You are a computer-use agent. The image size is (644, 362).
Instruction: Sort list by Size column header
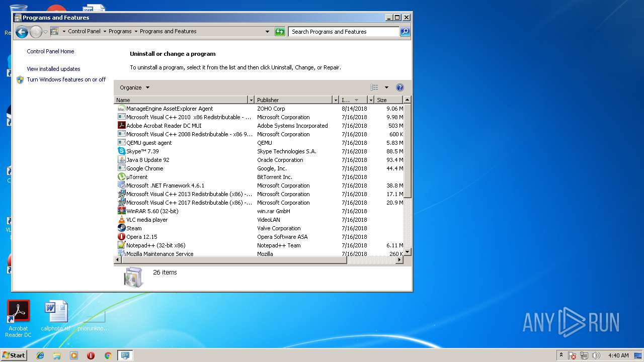[x=389, y=100]
